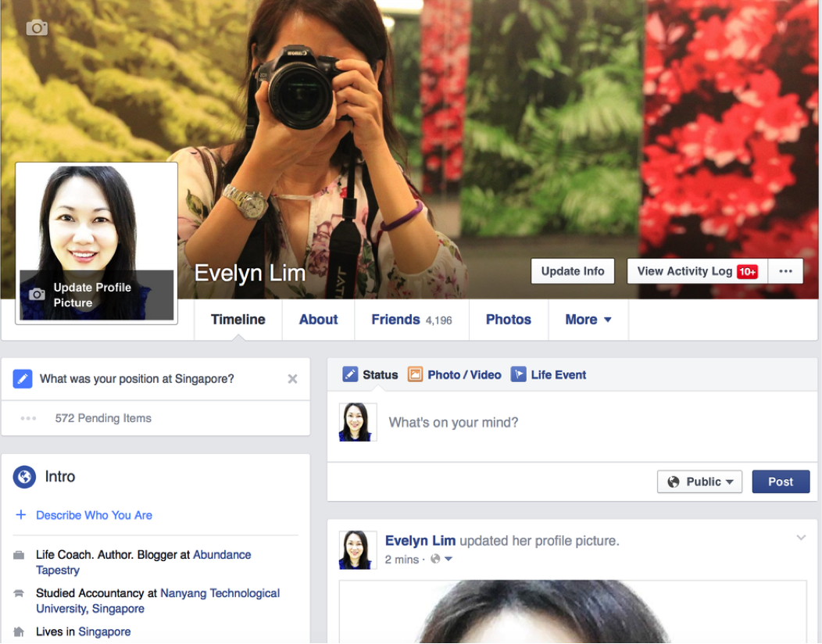
Task: Click the Update Info button
Action: coord(573,271)
